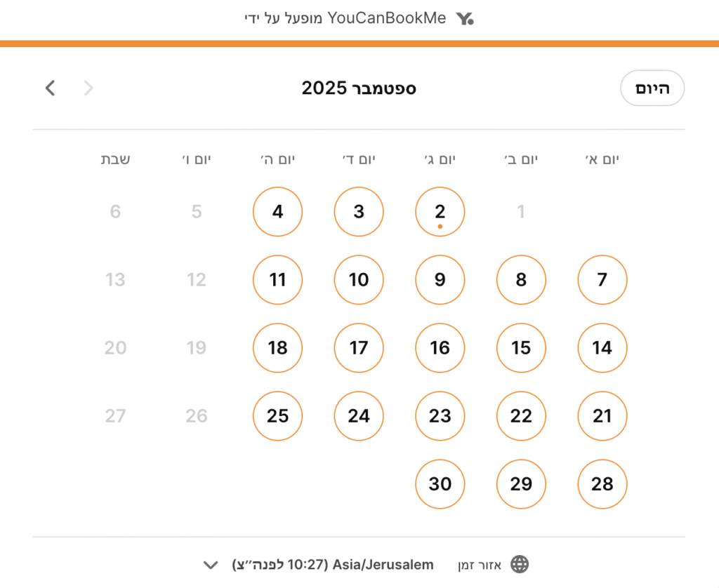Image resolution: width=719 pixels, height=588 pixels.
Task: Select September 30 on the calendar
Action: tap(440, 484)
